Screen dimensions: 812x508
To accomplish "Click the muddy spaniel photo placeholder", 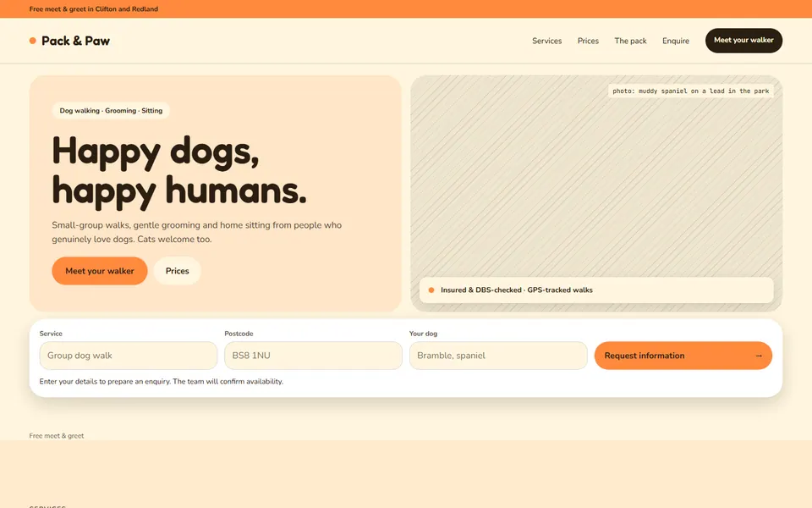I will pyautogui.click(x=596, y=193).
